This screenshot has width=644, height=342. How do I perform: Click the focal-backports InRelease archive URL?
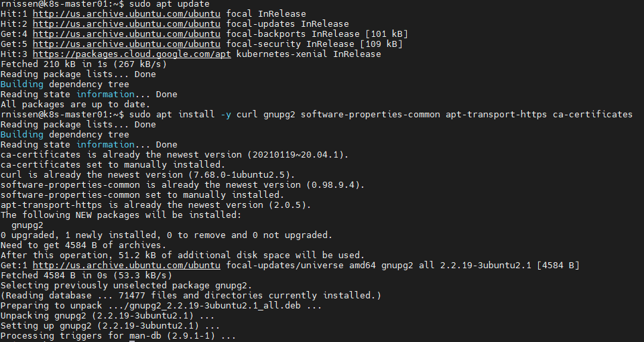[x=127, y=34]
